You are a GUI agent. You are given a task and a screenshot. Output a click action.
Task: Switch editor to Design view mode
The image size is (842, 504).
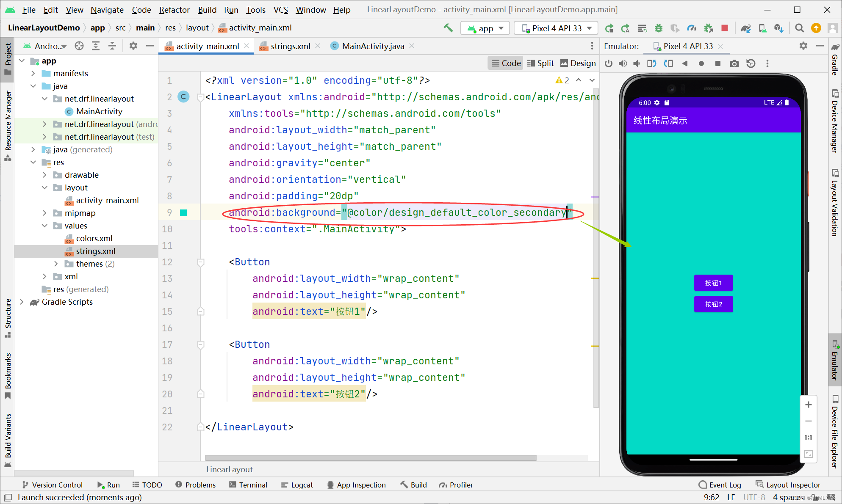pyautogui.click(x=578, y=63)
